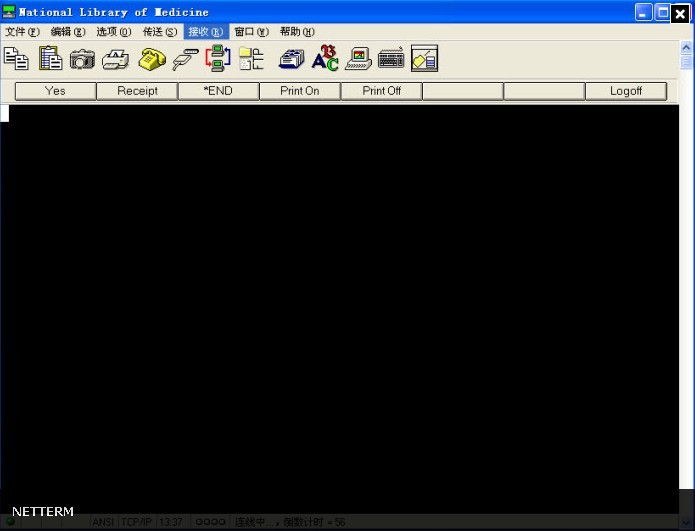
Task: Open the 选项 (O) menu
Action: 114,32
